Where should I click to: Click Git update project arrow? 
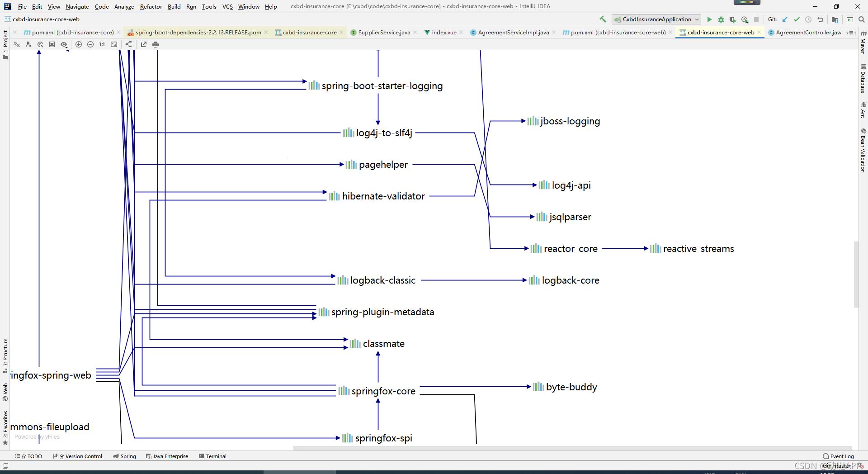click(x=785, y=19)
